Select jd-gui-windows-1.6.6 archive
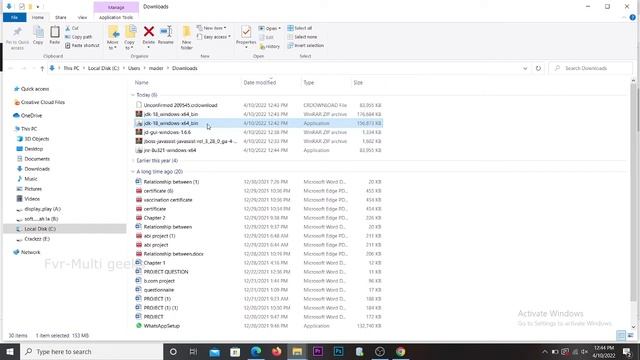This screenshot has height=360, width=640. click(258, 132)
